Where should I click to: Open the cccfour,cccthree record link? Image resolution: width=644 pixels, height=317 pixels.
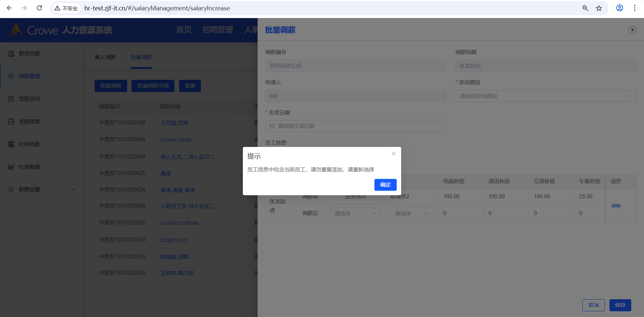click(179, 223)
